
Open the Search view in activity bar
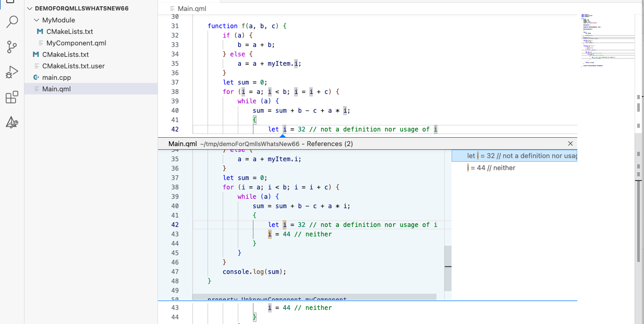pos(12,22)
